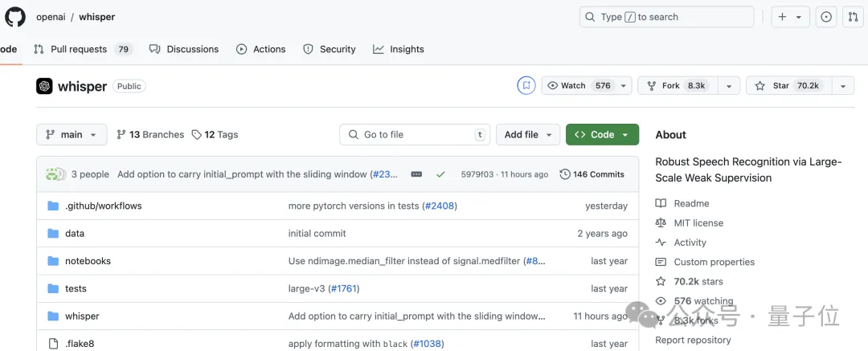Open the MIT license link

pos(698,223)
